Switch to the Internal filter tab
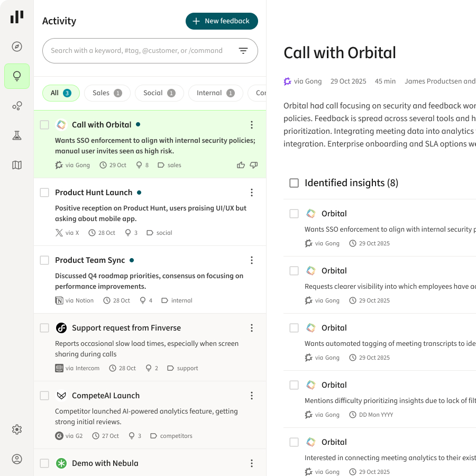Image resolution: width=476 pixels, height=476 pixels. tap(215, 93)
